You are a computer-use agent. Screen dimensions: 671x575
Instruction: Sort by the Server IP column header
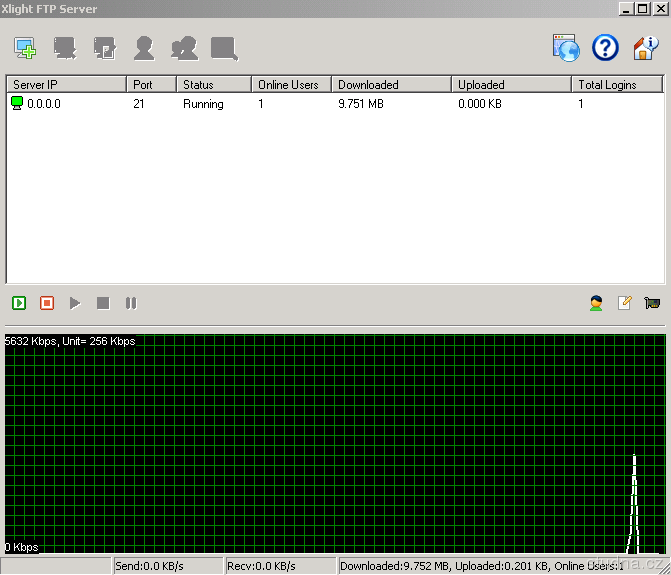(x=66, y=85)
